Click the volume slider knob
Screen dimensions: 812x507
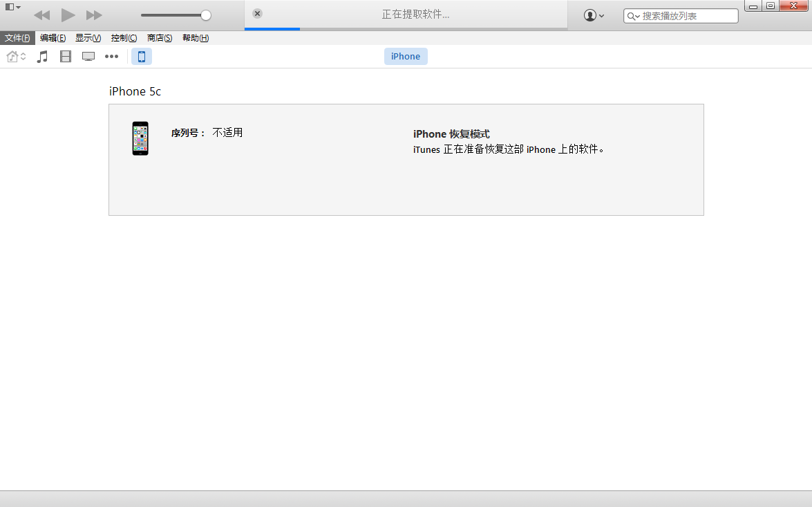[x=205, y=15]
